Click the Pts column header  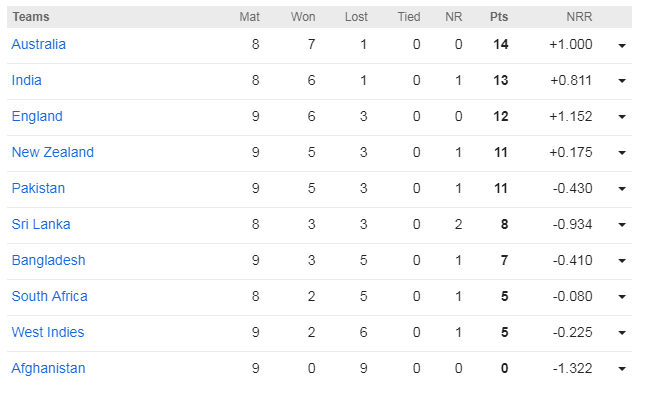click(x=499, y=17)
